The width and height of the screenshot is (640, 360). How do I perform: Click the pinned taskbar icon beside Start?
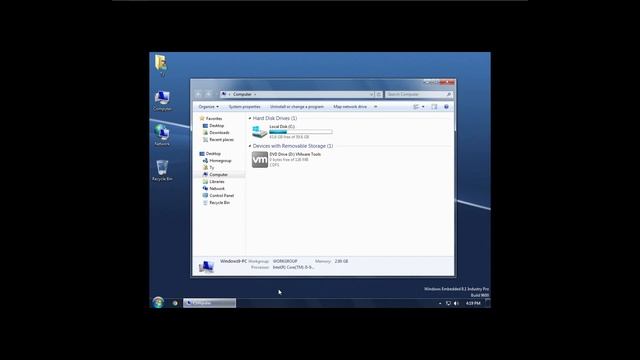pyautogui.click(x=175, y=303)
